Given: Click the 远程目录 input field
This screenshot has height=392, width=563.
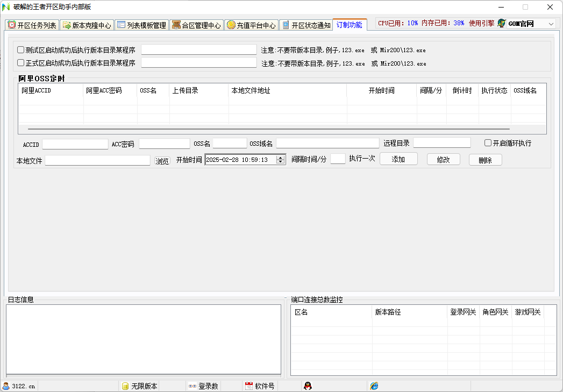Looking at the screenshot, I should 442,142.
